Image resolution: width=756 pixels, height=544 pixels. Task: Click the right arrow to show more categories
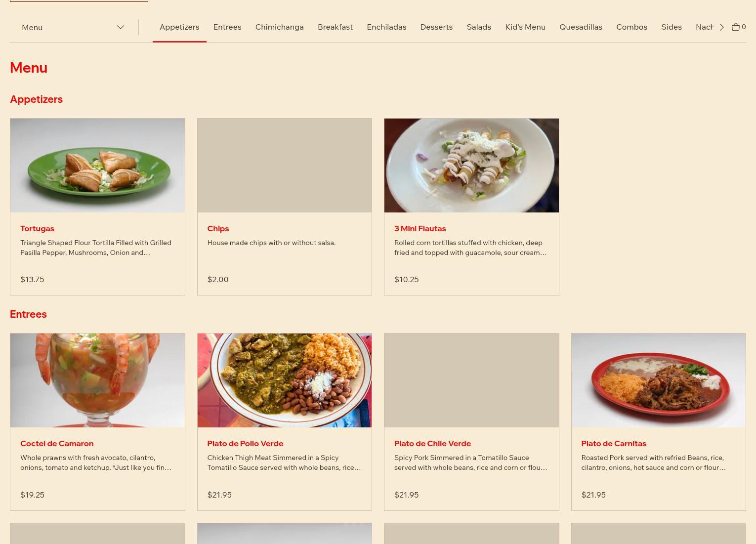pyautogui.click(x=721, y=27)
